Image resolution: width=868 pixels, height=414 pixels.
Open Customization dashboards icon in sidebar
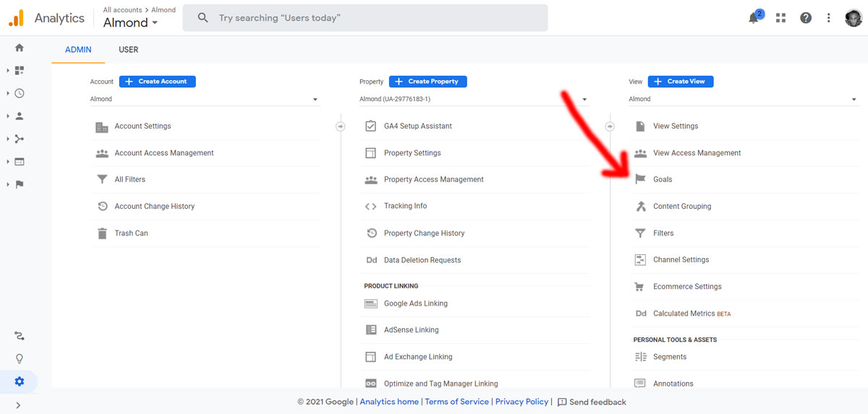20,71
